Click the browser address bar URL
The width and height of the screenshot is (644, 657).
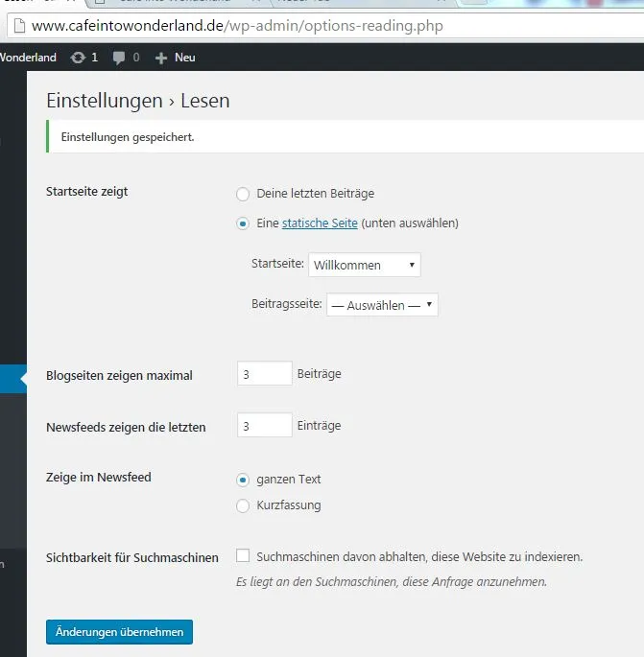(x=237, y=26)
